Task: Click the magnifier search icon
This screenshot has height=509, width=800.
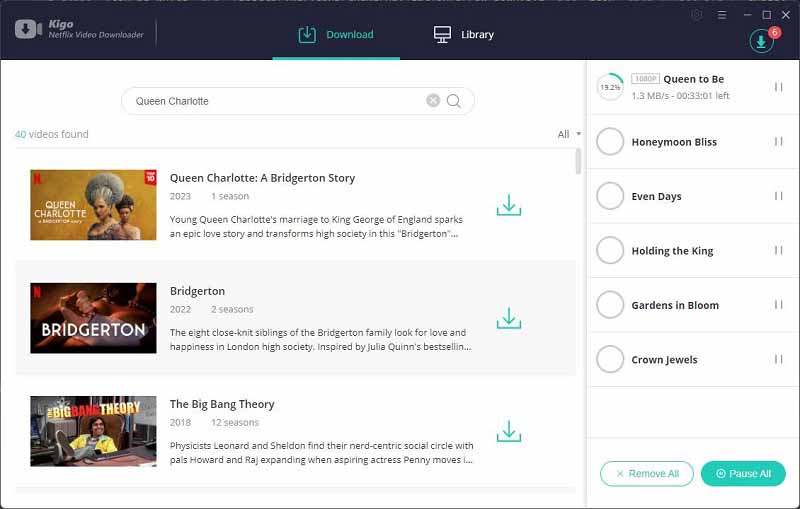Action: pyautogui.click(x=454, y=101)
